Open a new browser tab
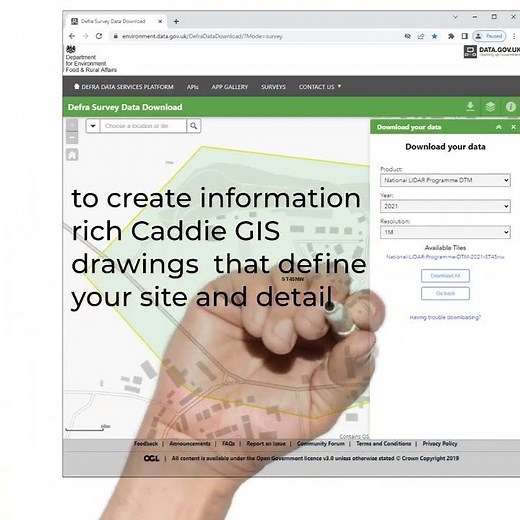520x520 pixels. pos(176,21)
